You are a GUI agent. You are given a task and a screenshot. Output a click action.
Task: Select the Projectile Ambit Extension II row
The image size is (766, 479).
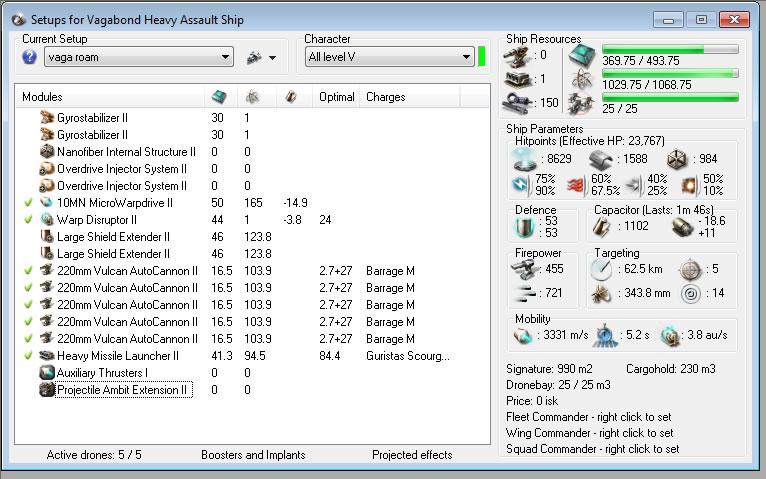pos(123,389)
